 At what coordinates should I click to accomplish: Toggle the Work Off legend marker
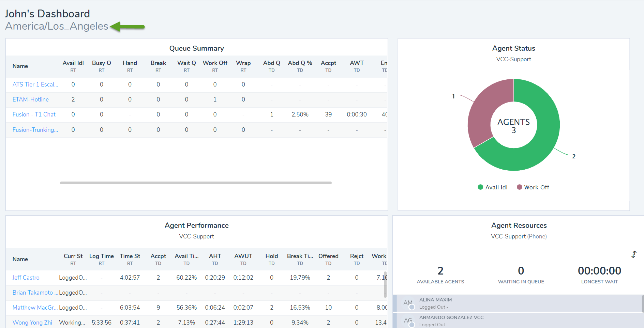click(520, 187)
